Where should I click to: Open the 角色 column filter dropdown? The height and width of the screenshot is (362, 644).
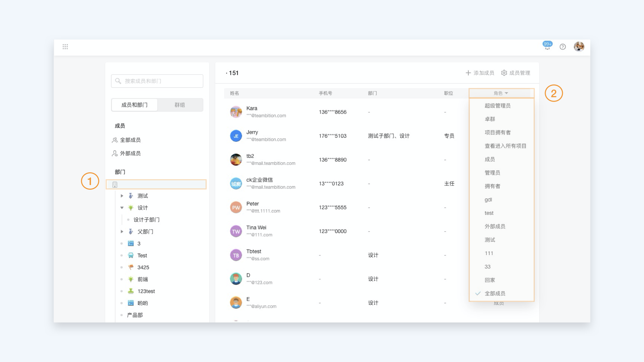pos(501,93)
